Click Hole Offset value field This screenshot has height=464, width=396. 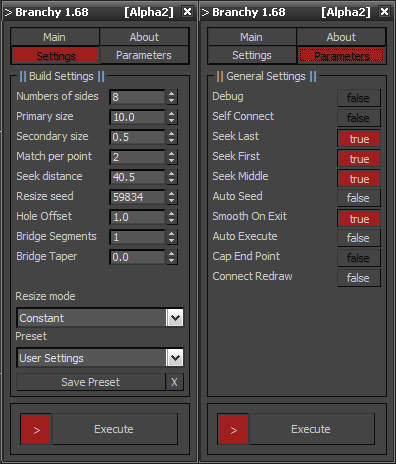[x=137, y=217]
